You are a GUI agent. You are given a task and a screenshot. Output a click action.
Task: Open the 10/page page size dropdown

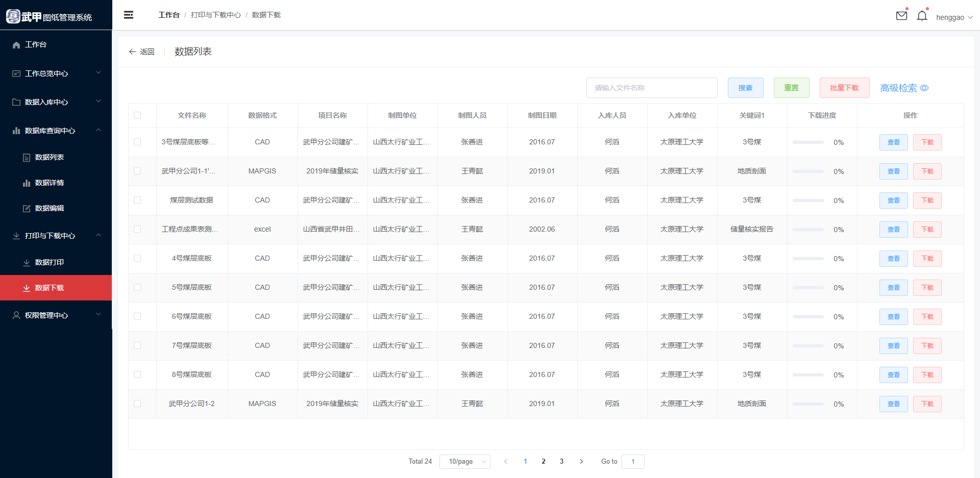(x=464, y=461)
